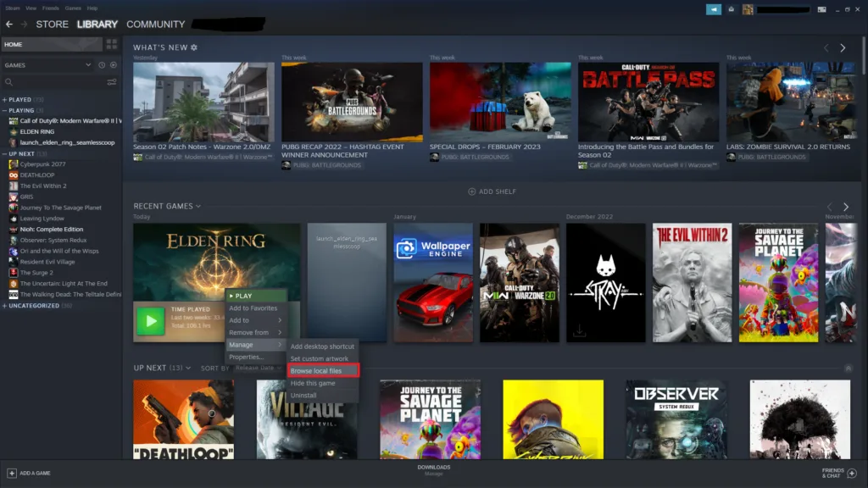Toggle the ready-to-play filter icon

[x=112, y=65]
